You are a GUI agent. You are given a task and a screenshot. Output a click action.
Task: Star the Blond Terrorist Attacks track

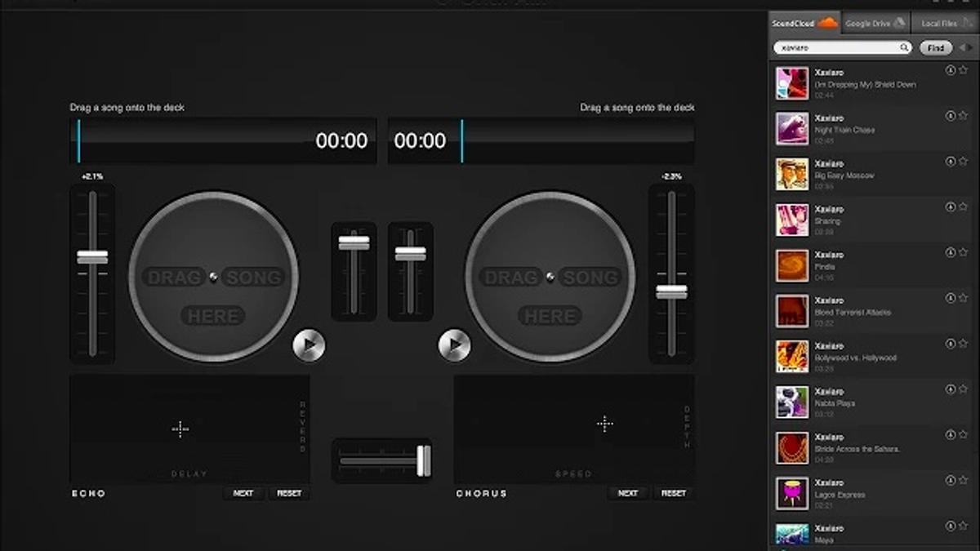[964, 298]
